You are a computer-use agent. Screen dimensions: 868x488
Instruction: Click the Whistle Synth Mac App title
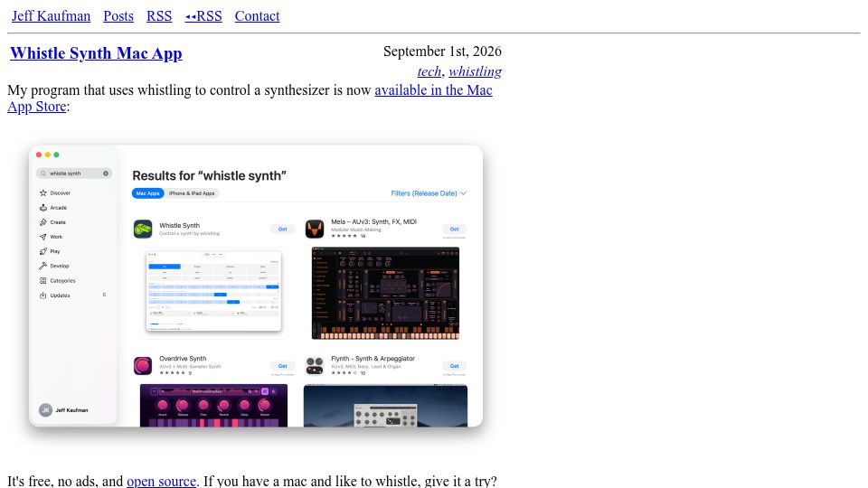pyautogui.click(x=96, y=53)
